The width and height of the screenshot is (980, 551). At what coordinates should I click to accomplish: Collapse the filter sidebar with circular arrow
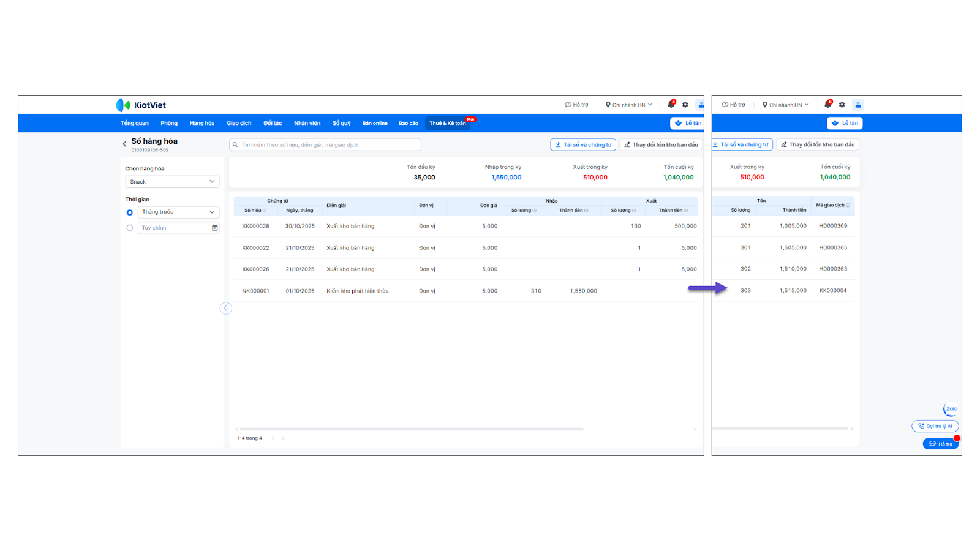tap(226, 308)
